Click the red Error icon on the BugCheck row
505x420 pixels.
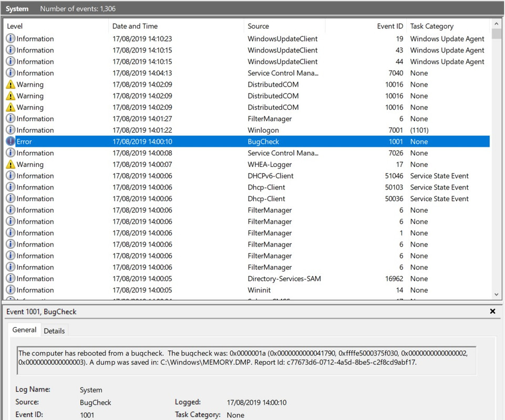pyautogui.click(x=11, y=141)
